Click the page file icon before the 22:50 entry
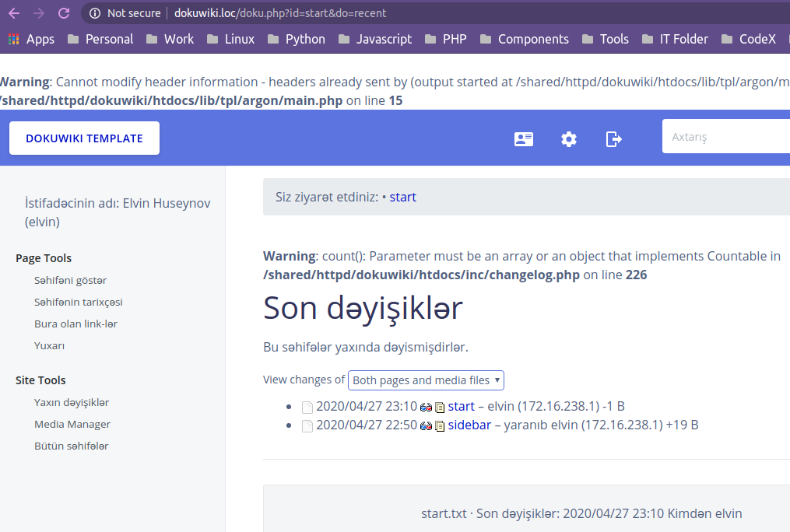 click(307, 425)
